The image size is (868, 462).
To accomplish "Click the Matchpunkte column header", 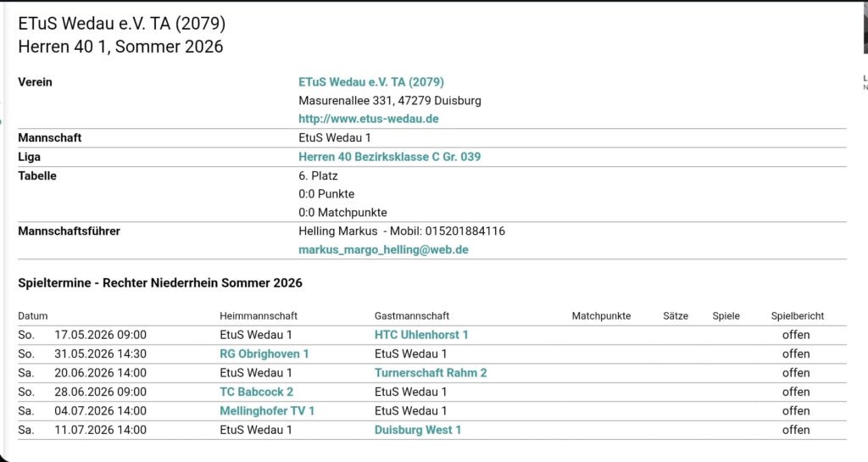I will [x=601, y=316].
